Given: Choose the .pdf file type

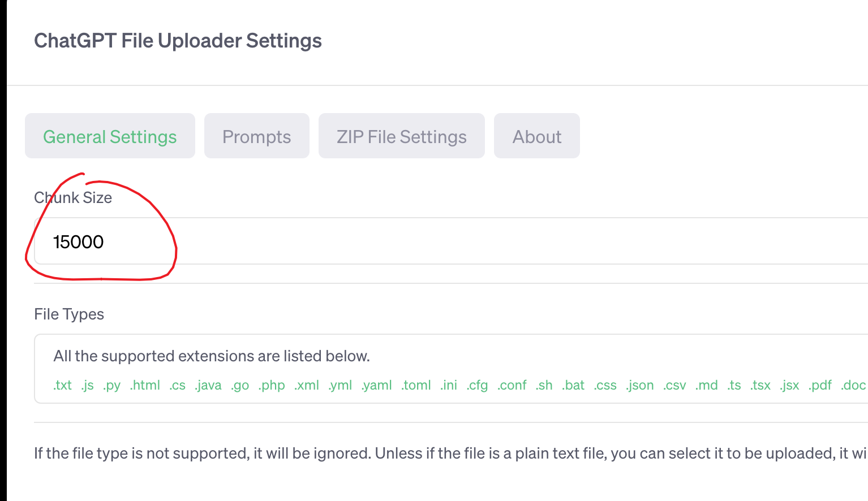Looking at the screenshot, I should pyautogui.click(x=820, y=385).
